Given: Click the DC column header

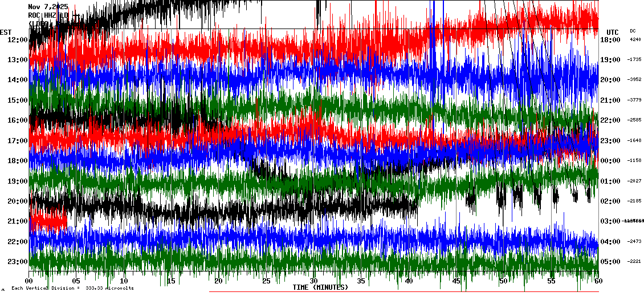Looking at the screenshot, I should coord(633,31).
